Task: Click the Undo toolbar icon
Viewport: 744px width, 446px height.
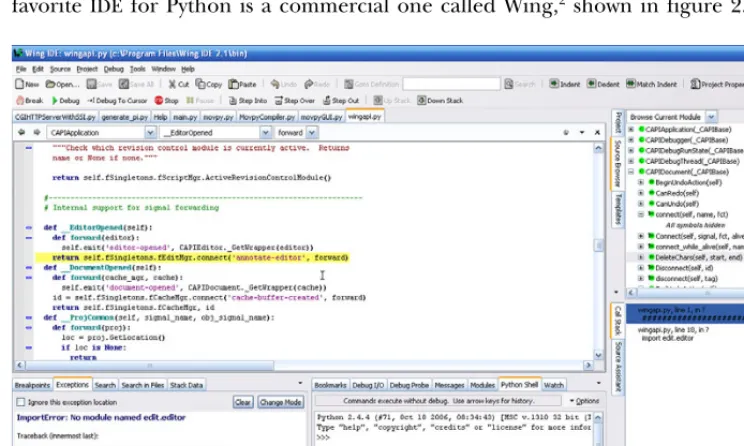Action: coord(275,84)
